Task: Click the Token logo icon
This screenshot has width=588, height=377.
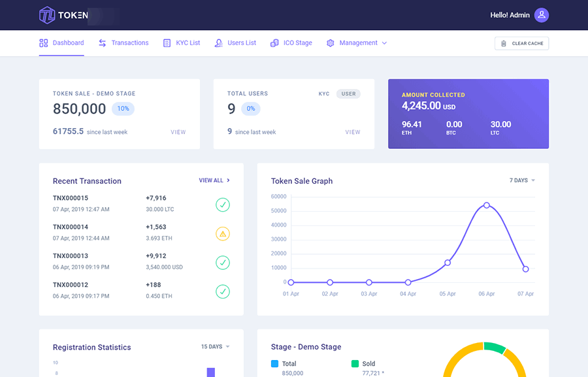Action: pos(47,15)
